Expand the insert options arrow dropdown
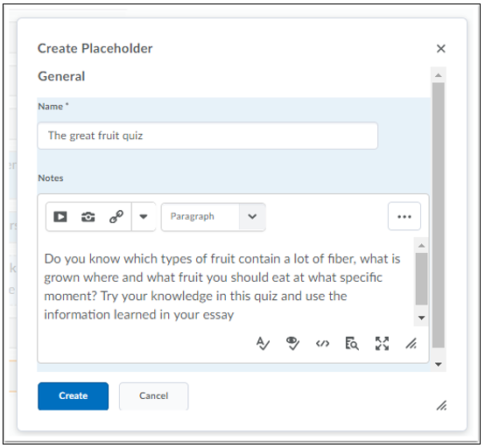Image resolution: width=485 pixels, height=448 pixels. pyautogui.click(x=144, y=217)
